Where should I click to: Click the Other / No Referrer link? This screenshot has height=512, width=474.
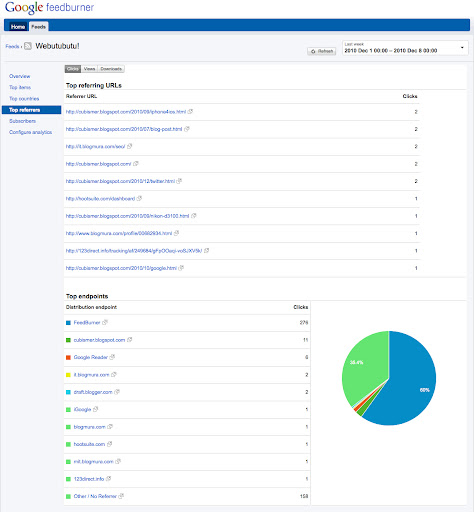point(95,496)
